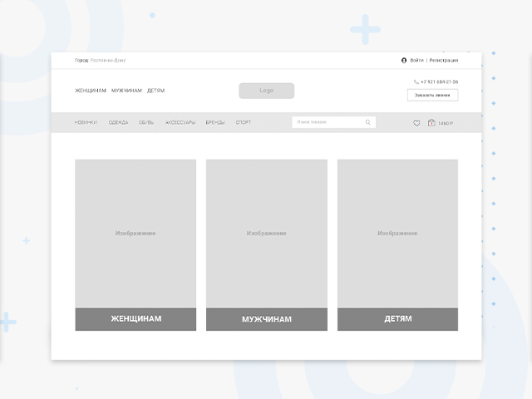Go to ОДЕЖДА category

click(118, 122)
